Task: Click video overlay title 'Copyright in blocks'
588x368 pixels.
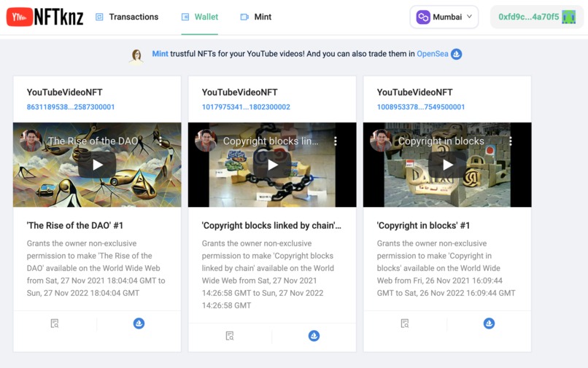Action: [441, 141]
